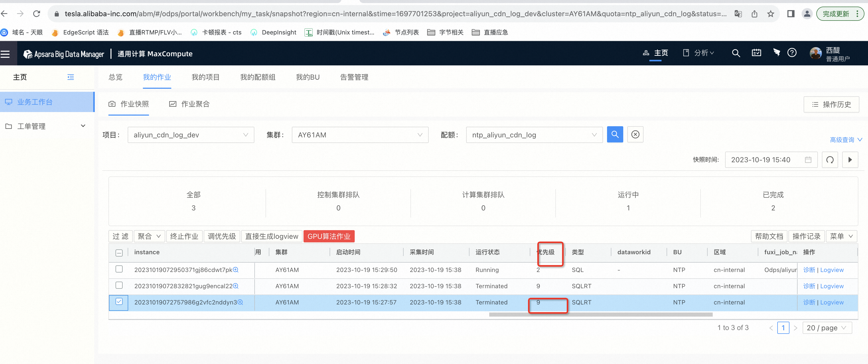Click the 操作历史 button
Viewport: 868px width, 364px height.
click(x=831, y=104)
